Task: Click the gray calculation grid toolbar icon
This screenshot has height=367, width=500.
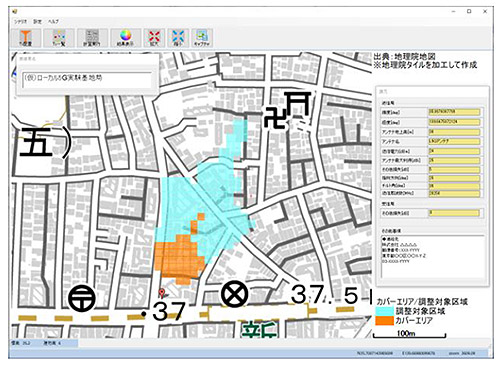Action: coord(92,38)
